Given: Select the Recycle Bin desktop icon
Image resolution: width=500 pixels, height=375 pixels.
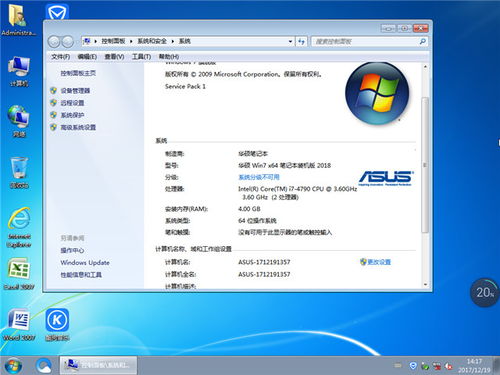Looking at the screenshot, I should (19, 173).
